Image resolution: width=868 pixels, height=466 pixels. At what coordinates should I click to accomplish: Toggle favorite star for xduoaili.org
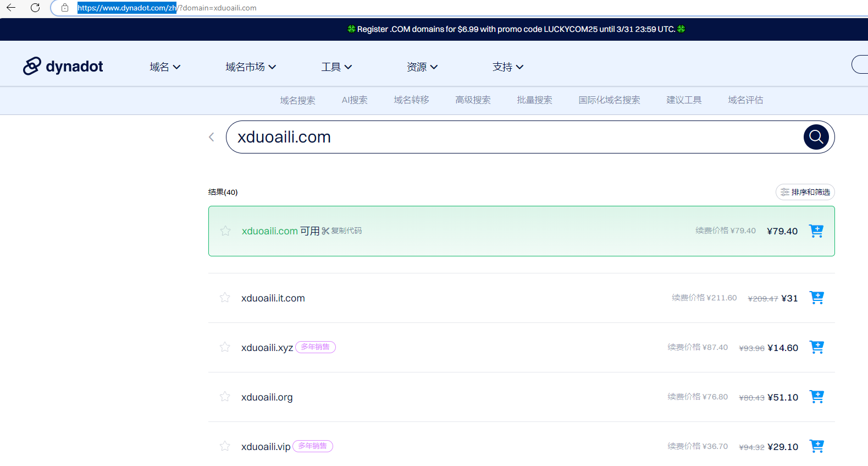point(225,397)
